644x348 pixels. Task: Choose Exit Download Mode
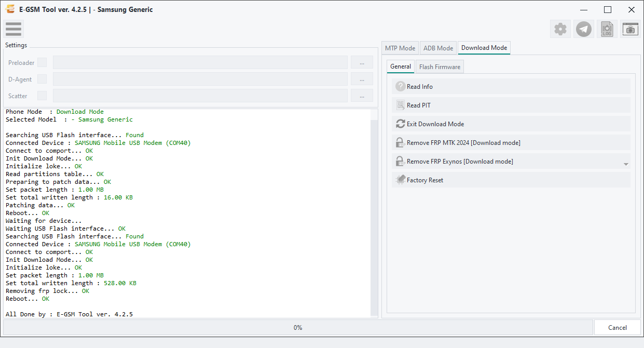point(511,124)
